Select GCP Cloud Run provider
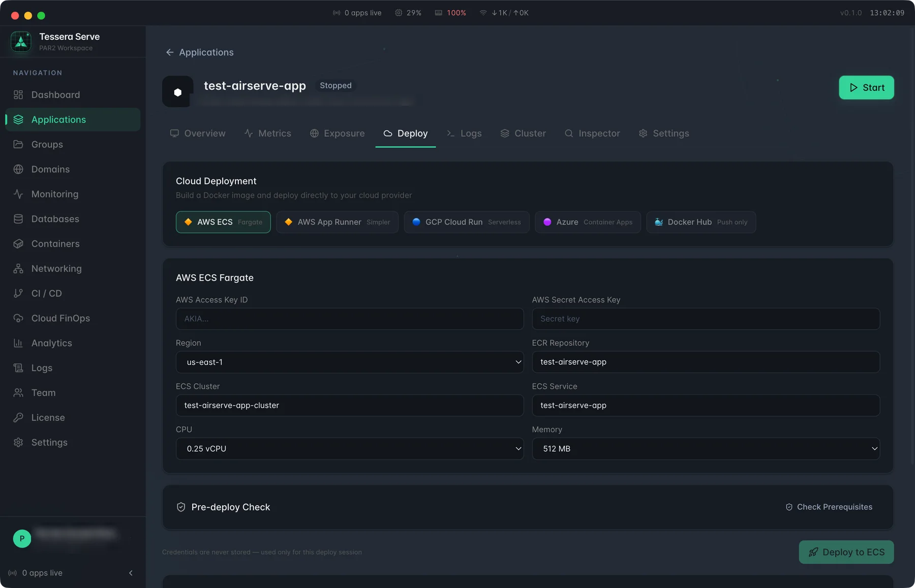The width and height of the screenshot is (915, 588). (x=467, y=222)
